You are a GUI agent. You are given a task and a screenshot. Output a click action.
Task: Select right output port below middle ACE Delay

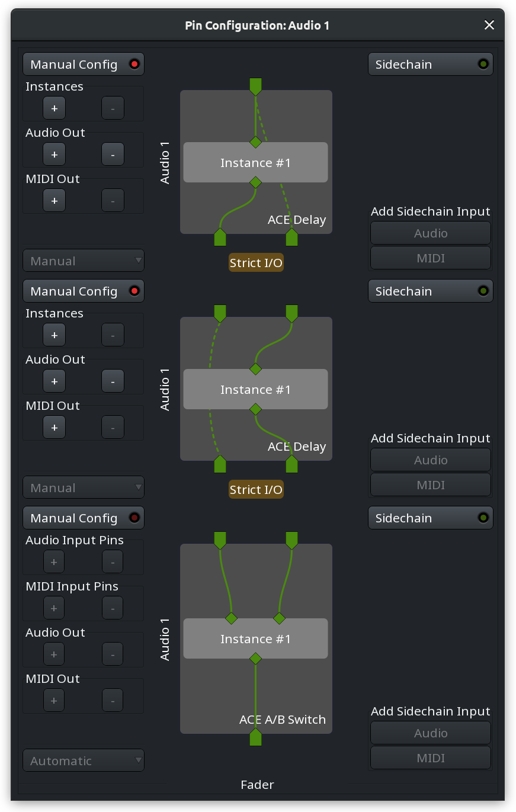click(291, 464)
